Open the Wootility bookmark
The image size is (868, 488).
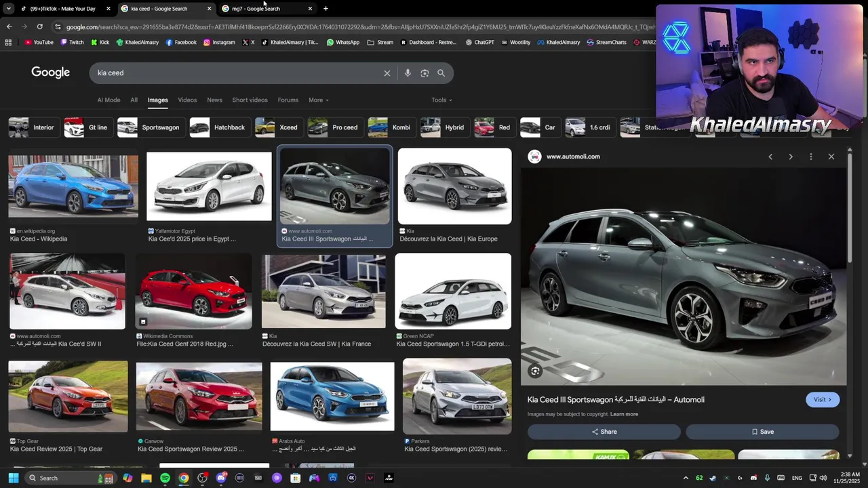click(x=515, y=42)
